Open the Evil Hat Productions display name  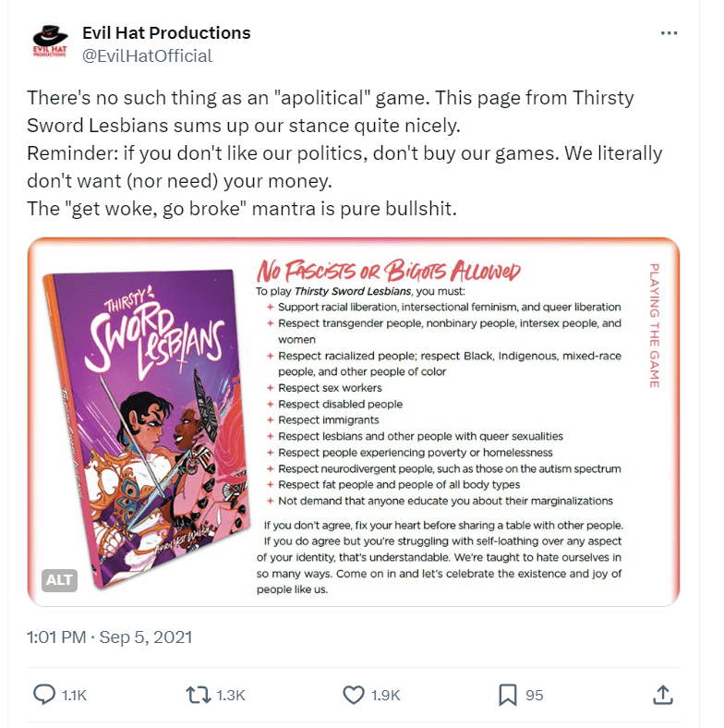(166, 33)
